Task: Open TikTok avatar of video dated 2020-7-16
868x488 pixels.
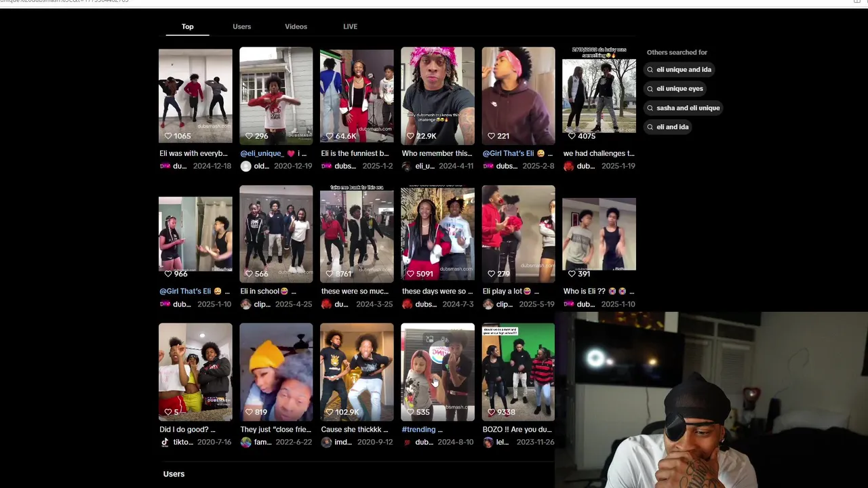Action: 165,442
